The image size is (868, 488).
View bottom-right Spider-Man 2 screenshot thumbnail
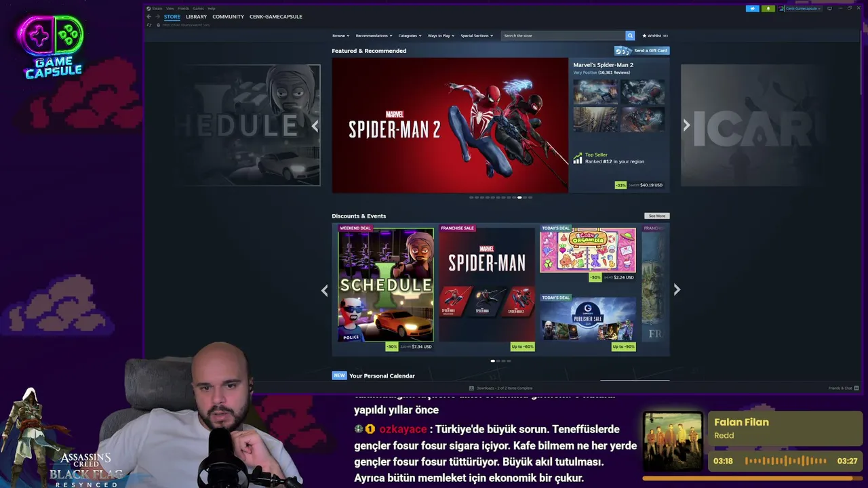point(642,119)
